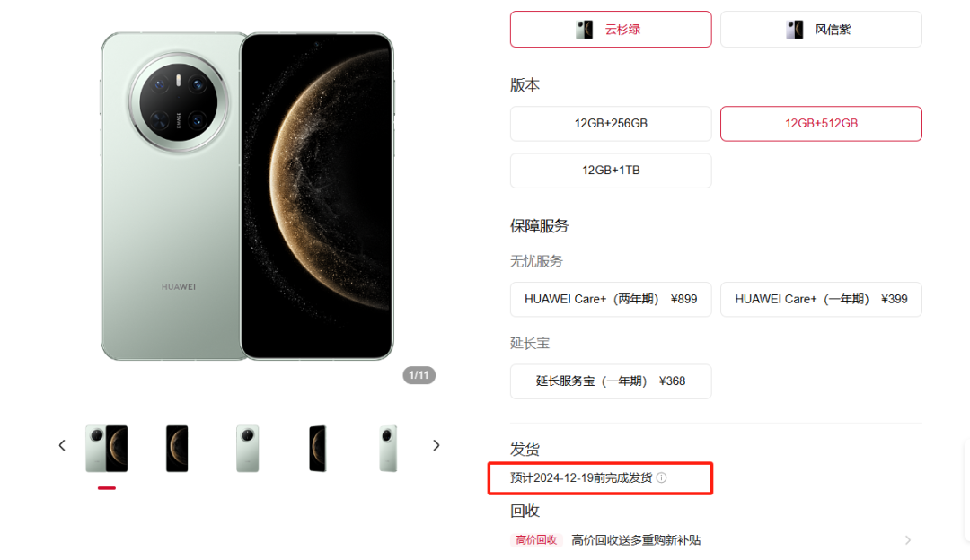
Task: Choose the 12GB+256GB version
Action: [x=611, y=124]
